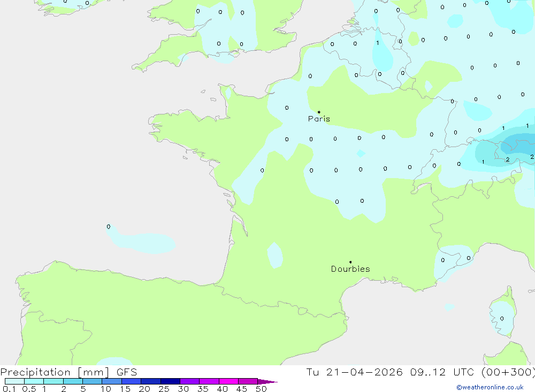Screen dimensions: 535x392
Task: Click the 0.1 mm lightest cyan legend swatch
Action: 14,381
